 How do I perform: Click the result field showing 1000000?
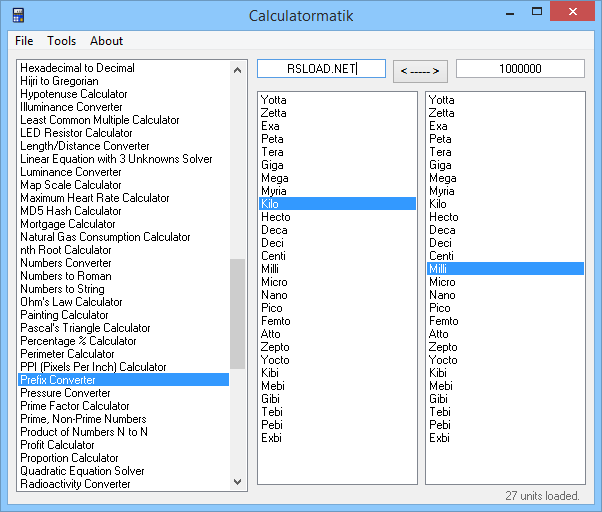(x=520, y=69)
